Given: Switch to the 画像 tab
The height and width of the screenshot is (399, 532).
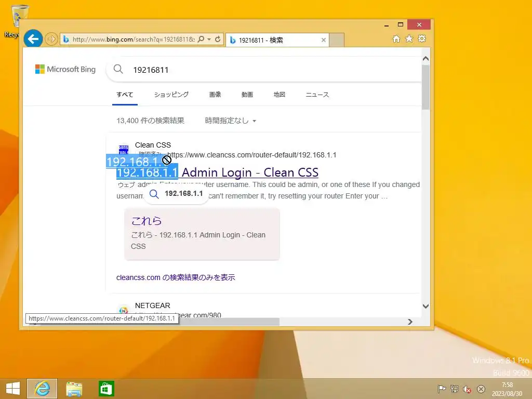Looking at the screenshot, I should click(x=215, y=95).
